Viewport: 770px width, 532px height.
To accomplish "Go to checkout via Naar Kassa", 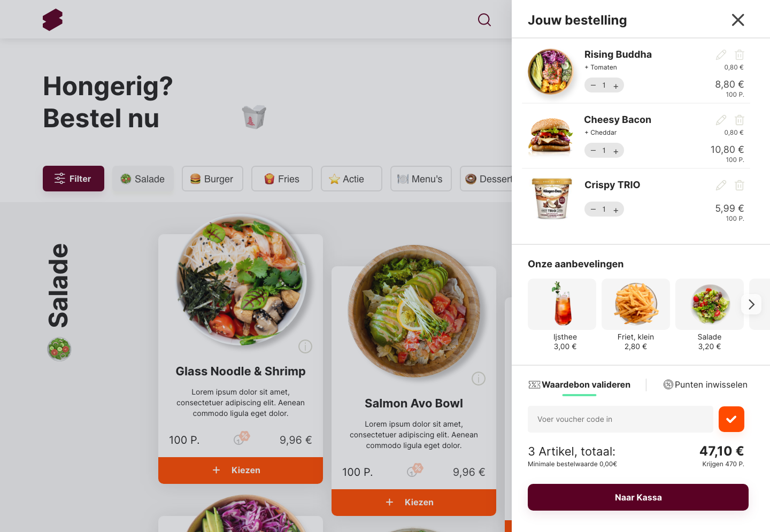I will click(638, 497).
